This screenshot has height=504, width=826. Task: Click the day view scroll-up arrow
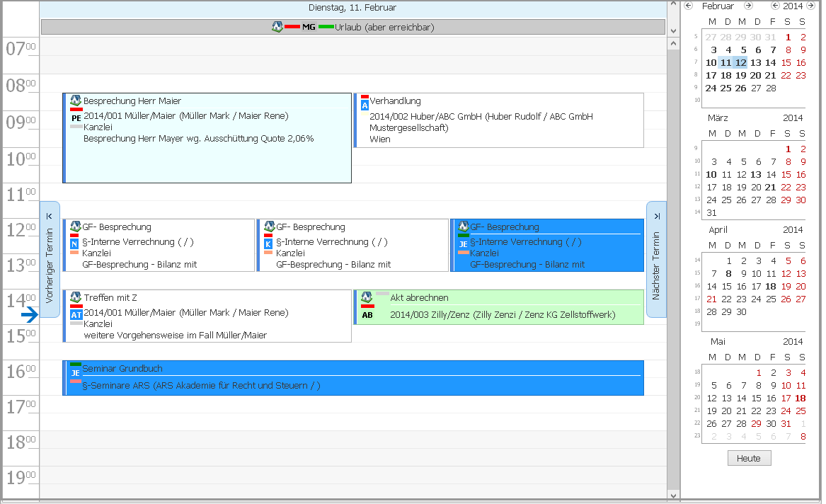(x=673, y=44)
